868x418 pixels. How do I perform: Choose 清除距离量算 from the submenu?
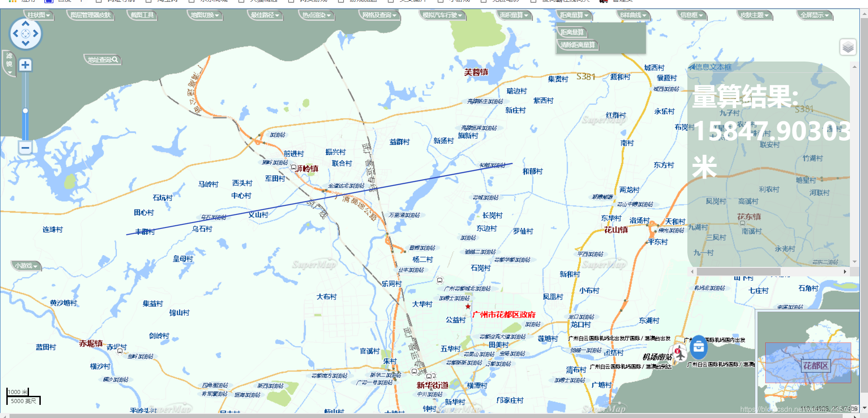tap(578, 45)
